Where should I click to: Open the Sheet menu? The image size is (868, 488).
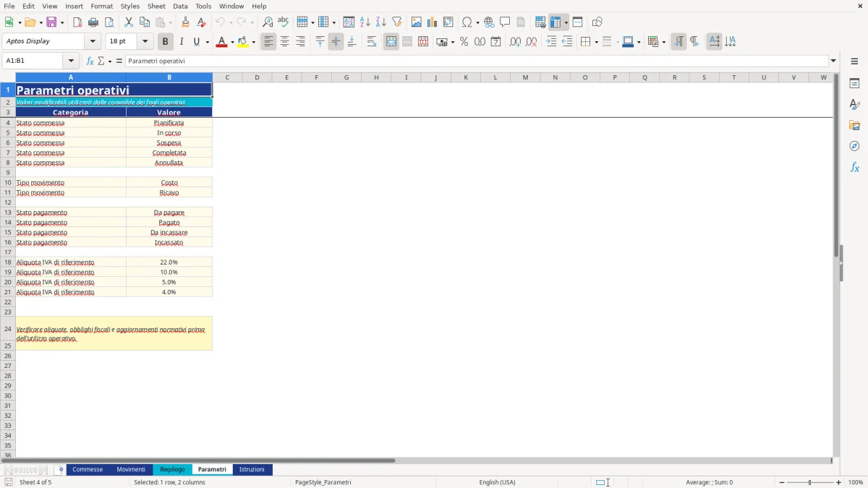pos(156,6)
